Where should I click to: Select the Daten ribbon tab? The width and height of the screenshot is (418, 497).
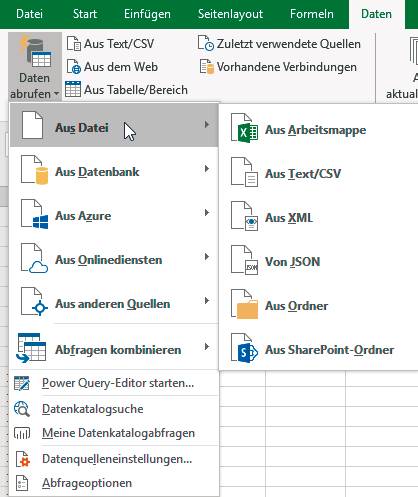pos(376,14)
